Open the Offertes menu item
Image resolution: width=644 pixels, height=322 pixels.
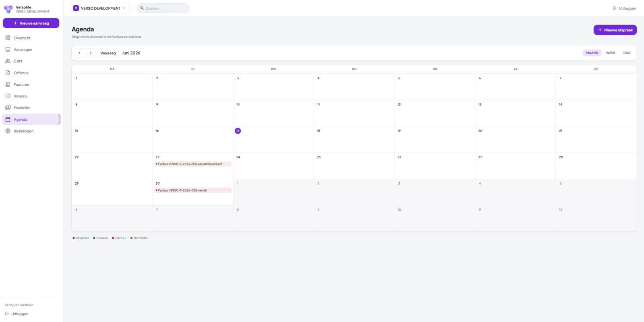tap(31, 73)
